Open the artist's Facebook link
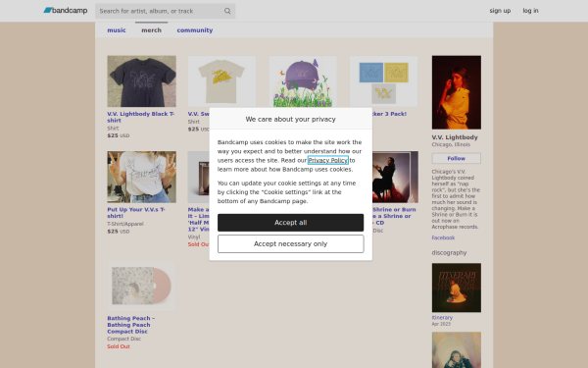This screenshot has height=368, width=588. pyautogui.click(x=443, y=237)
